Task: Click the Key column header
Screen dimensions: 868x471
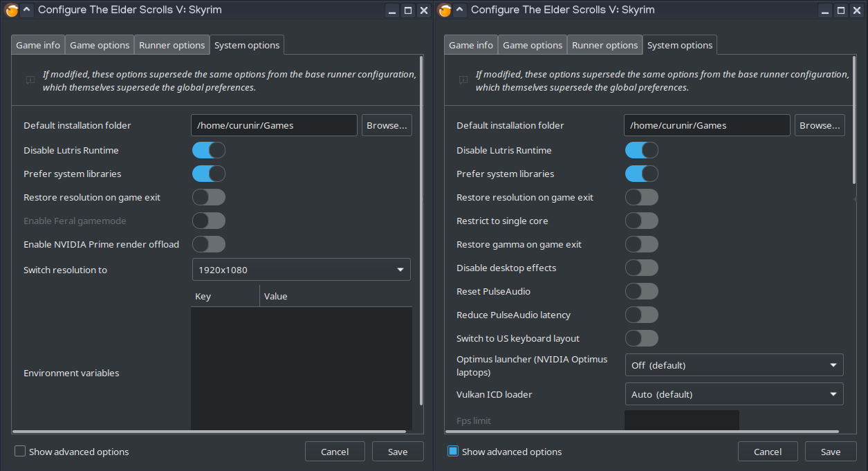Action: click(x=225, y=296)
